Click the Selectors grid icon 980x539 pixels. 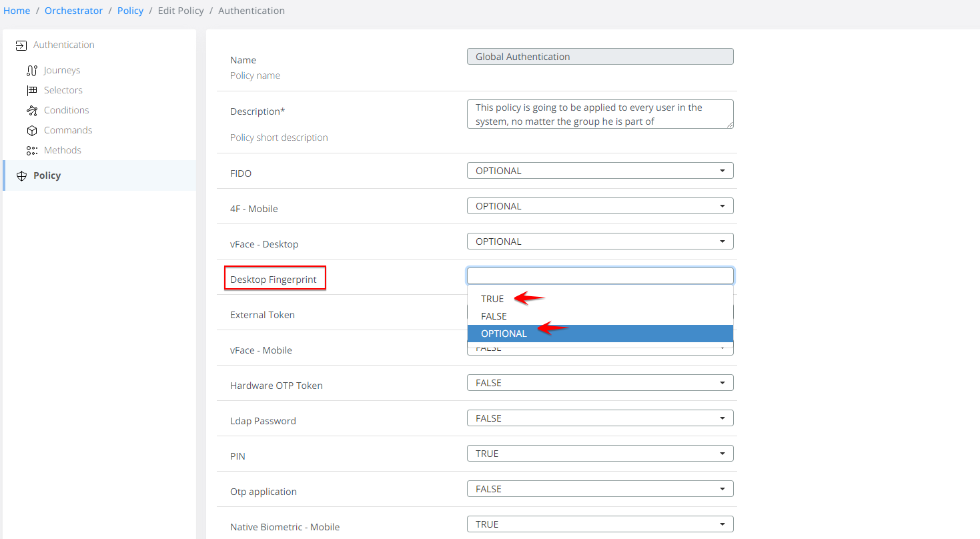[x=31, y=91]
